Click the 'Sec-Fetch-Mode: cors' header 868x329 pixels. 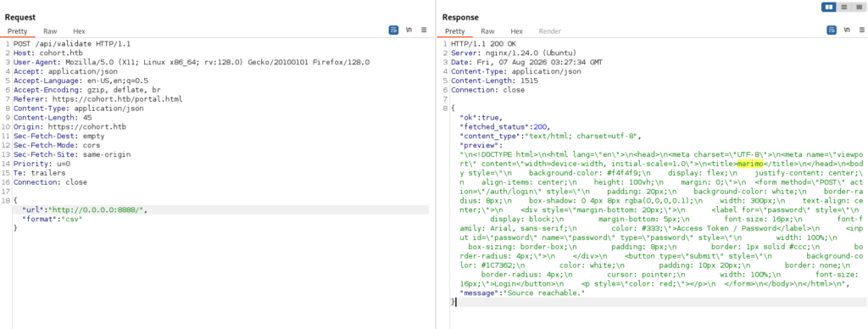(x=57, y=145)
